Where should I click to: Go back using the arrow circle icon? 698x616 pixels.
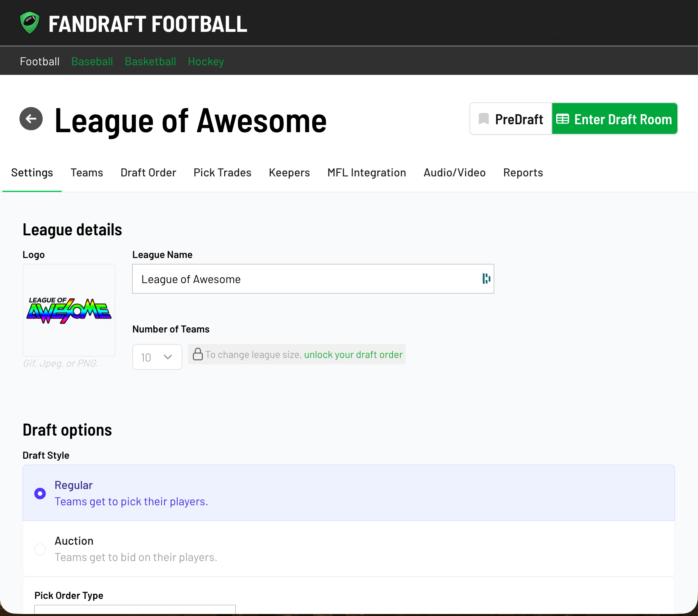point(31,119)
